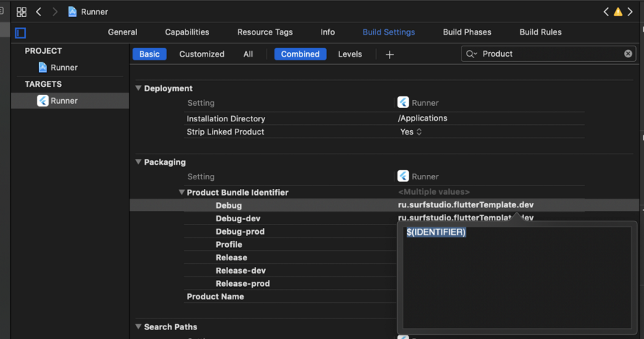Screen dimensions: 644x339
Task: Click the yellow warning issue icon
Action: [x=618, y=12]
